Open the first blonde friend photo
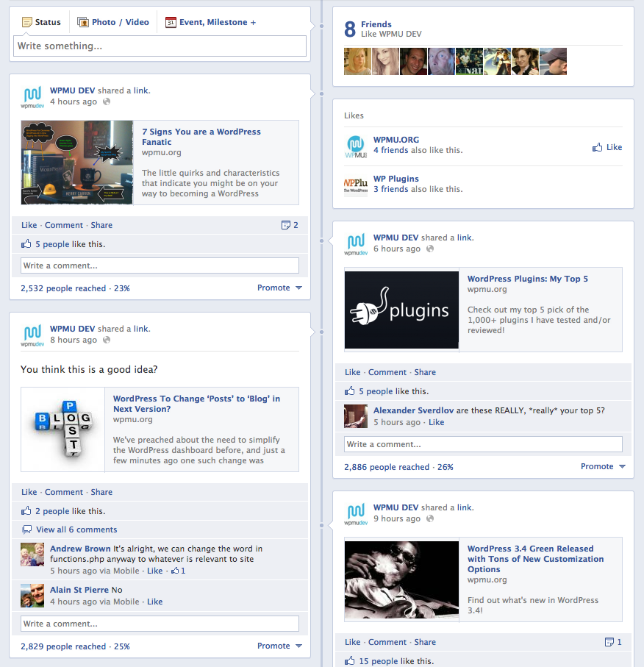The height and width of the screenshot is (667, 644). (357, 61)
